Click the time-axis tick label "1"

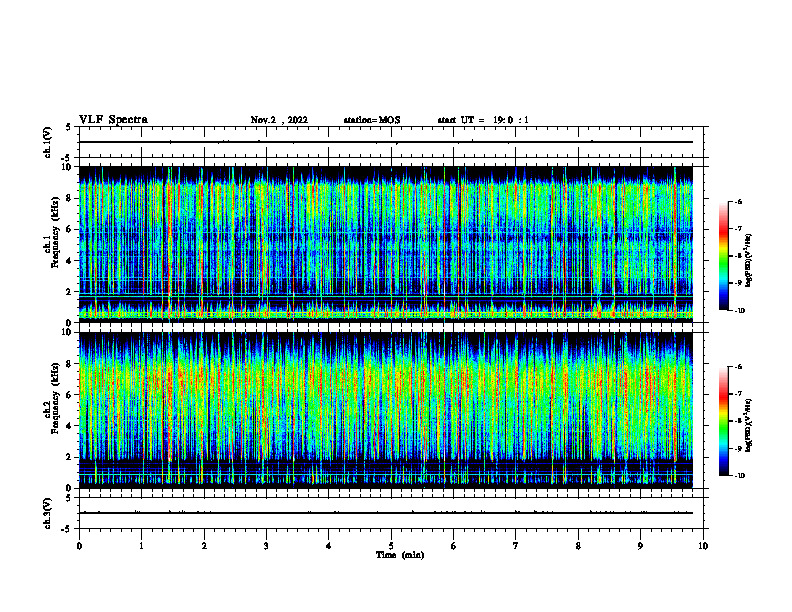click(141, 546)
